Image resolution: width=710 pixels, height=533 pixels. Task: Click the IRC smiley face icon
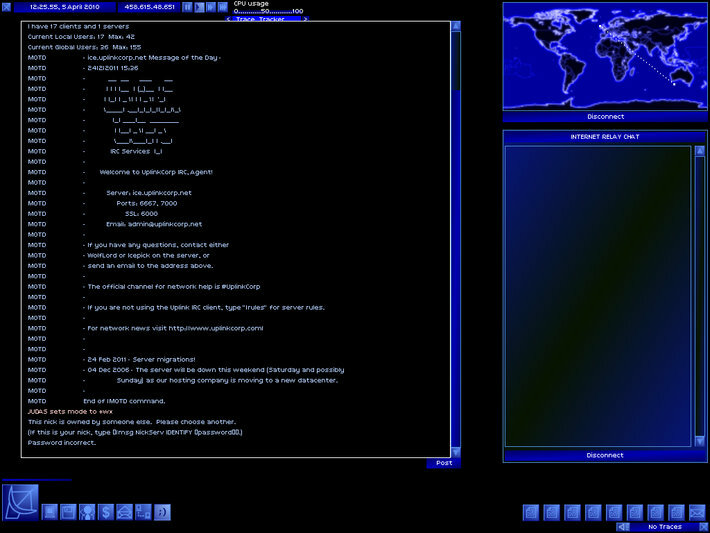(x=162, y=512)
